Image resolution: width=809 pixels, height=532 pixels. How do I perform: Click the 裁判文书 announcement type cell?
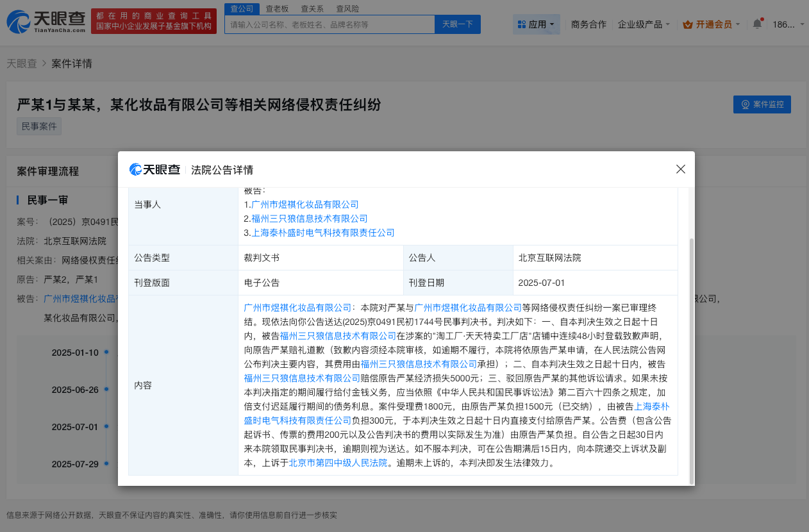[321, 258]
